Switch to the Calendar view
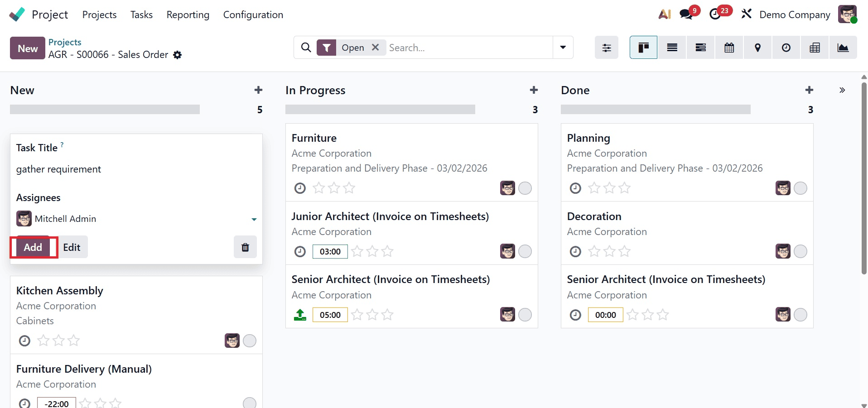This screenshot has height=408, width=868. coord(729,47)
